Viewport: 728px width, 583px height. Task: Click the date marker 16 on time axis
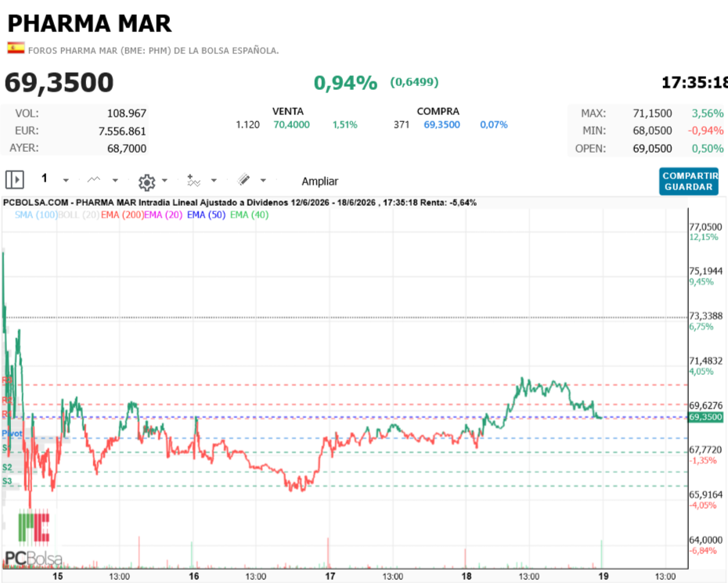click(x=194, y=576)
